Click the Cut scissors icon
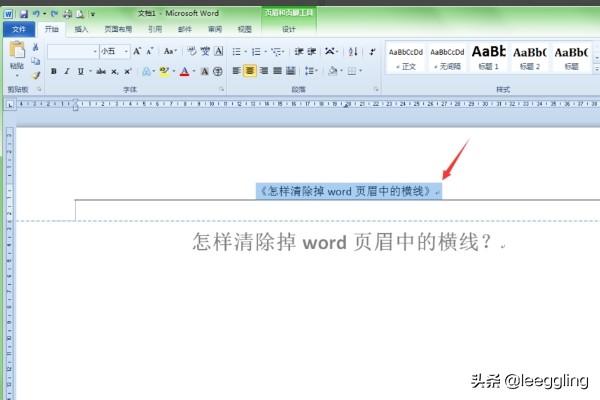600x400 pixels. 36,47
